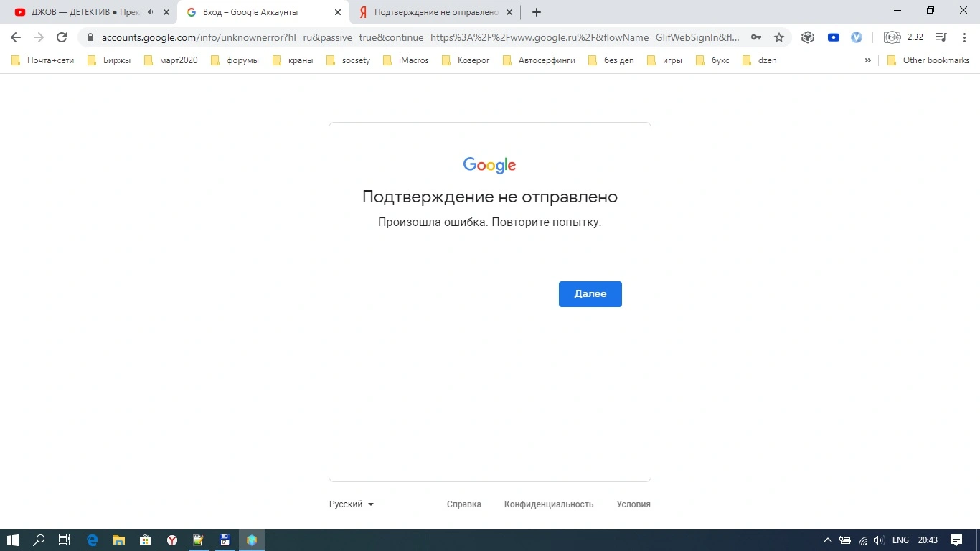Open the battery power status icon
This screenshot has height=551, width=980.
point(845,540)
